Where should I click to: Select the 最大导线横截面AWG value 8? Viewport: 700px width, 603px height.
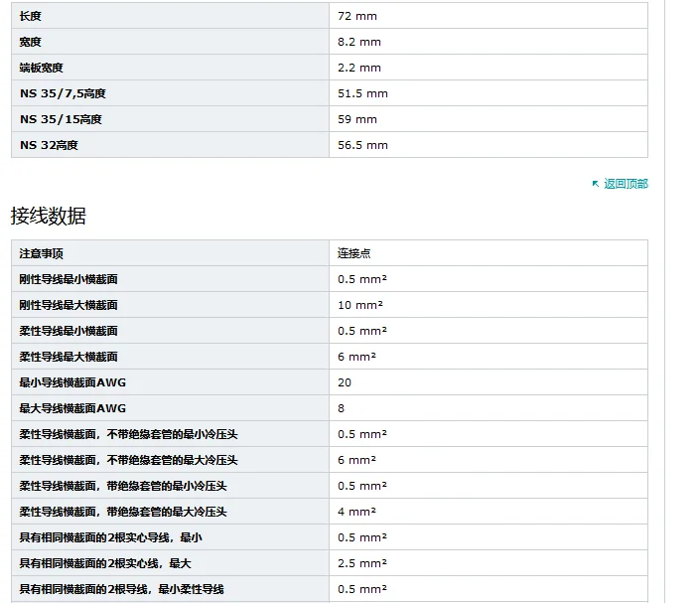pyautogui.click(x=342, y=408)
